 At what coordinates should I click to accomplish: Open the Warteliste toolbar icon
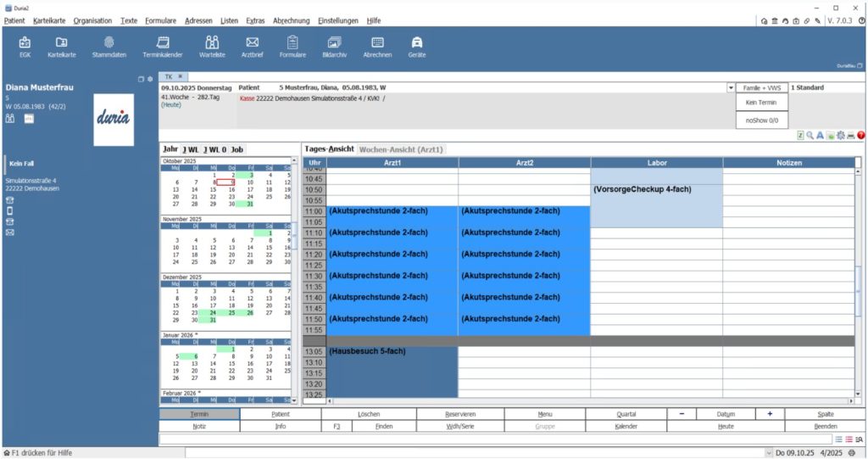[x=212, y=47]
